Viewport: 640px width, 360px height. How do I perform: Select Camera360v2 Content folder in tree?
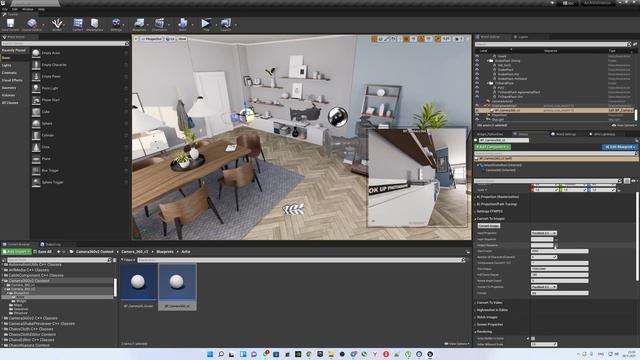tap(29, 281)
